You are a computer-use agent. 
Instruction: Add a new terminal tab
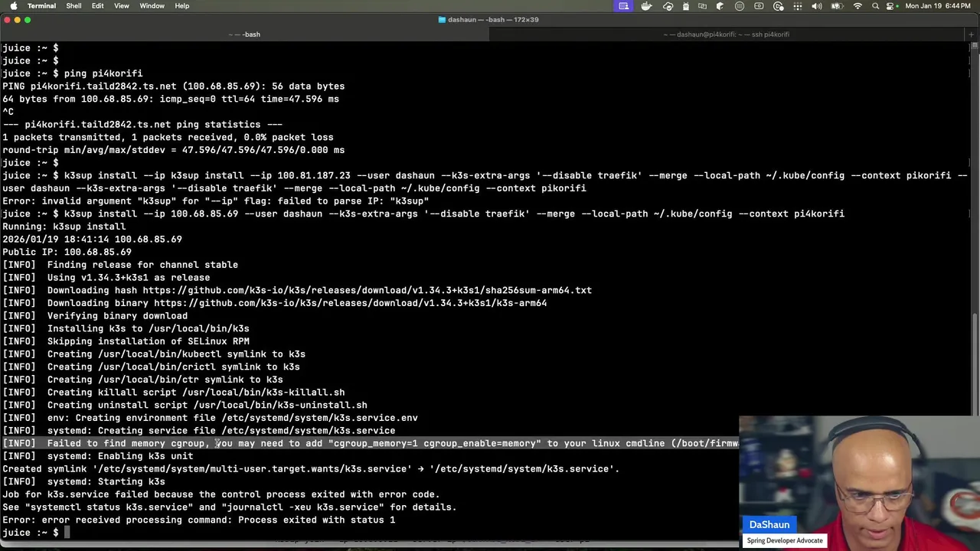coord(972,34)
